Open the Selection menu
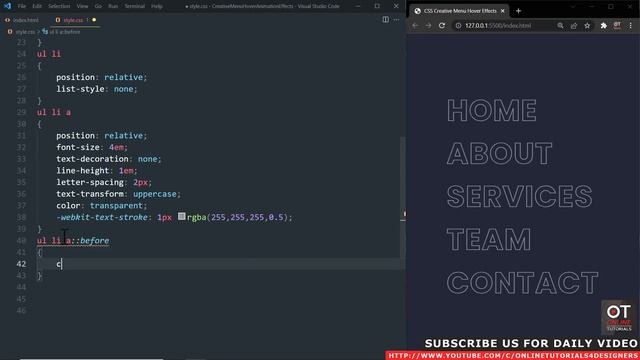This screenshot has height=360, width=640. 59,6
